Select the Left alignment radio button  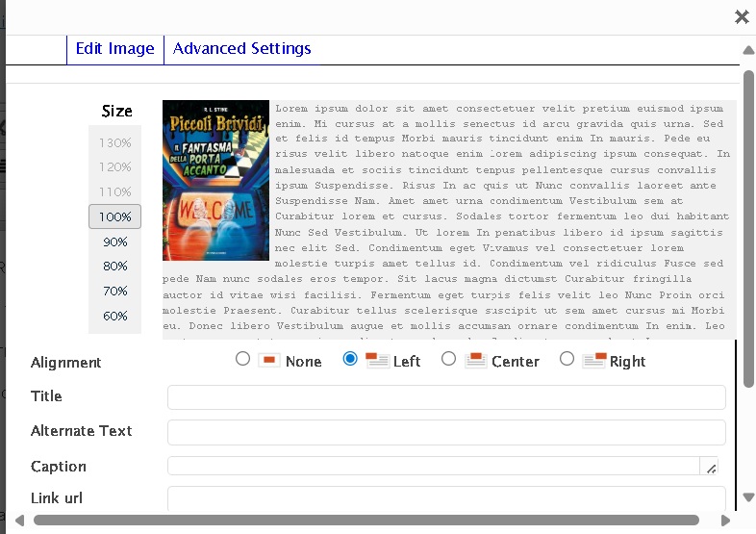tap(350, 359)
